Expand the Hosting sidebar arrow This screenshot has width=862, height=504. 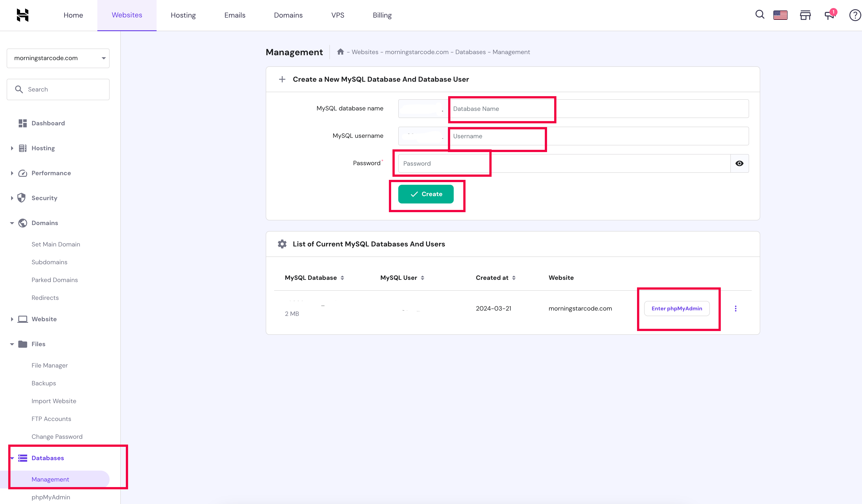[x=12, y=148]
